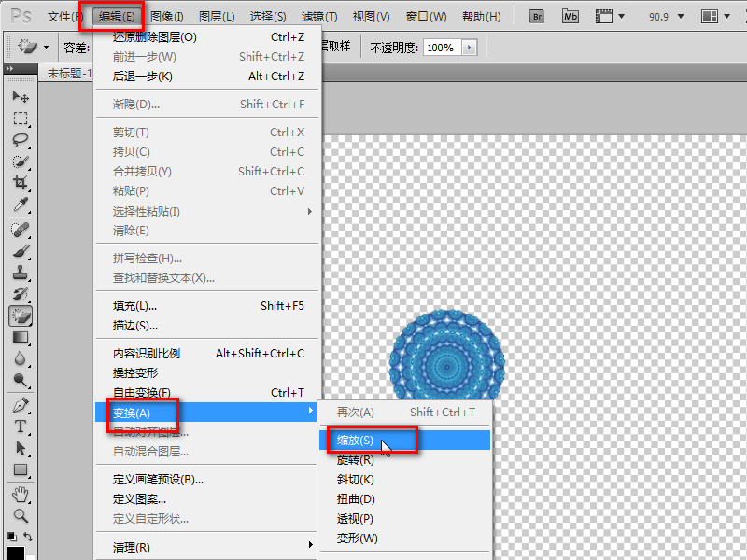Choose 透视 (Perspective) in Transform submenu
Screen dimensions: 747x560
405,519
